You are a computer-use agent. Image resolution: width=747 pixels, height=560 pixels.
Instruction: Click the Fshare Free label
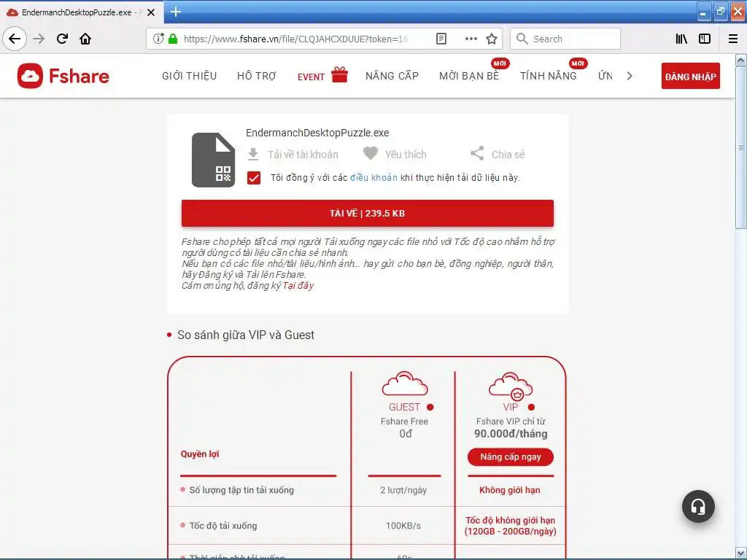(404, 421)
